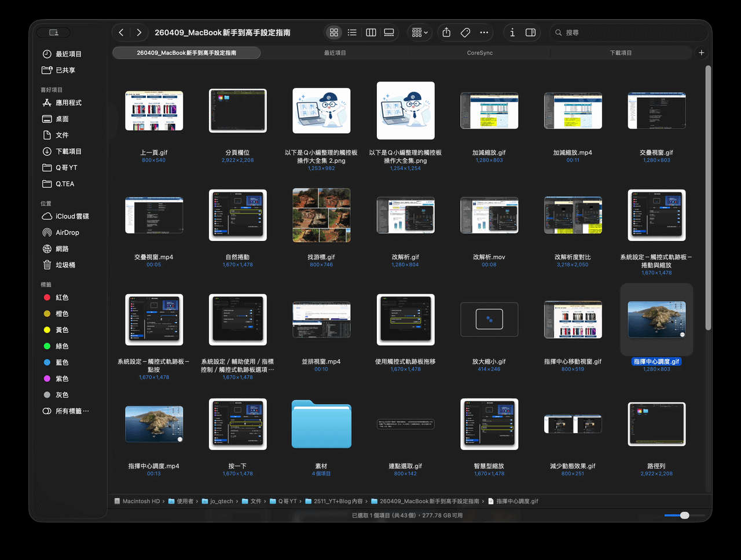Switch to gallery view
This screenshot has width=741, height=560.
(389, 32)
